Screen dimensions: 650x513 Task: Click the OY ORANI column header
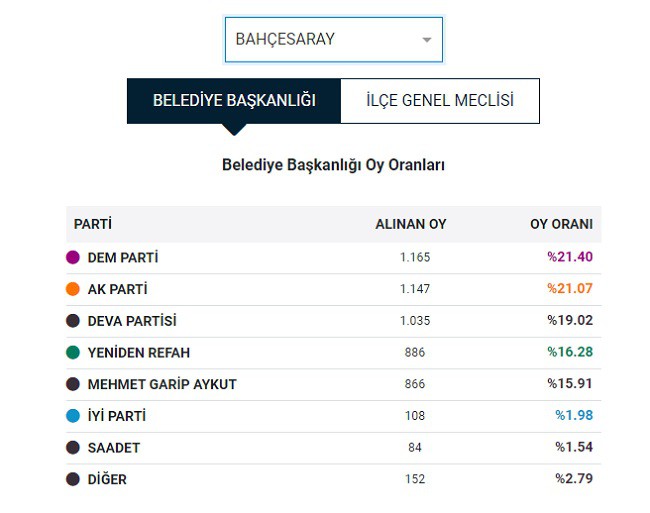click(x=561, y=224)
